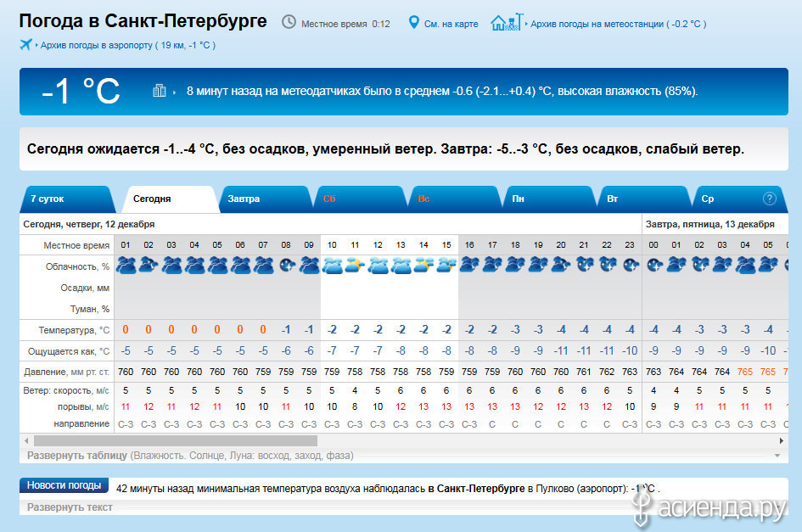
Task: Click the pressure value 761
Action: point(584,372)
